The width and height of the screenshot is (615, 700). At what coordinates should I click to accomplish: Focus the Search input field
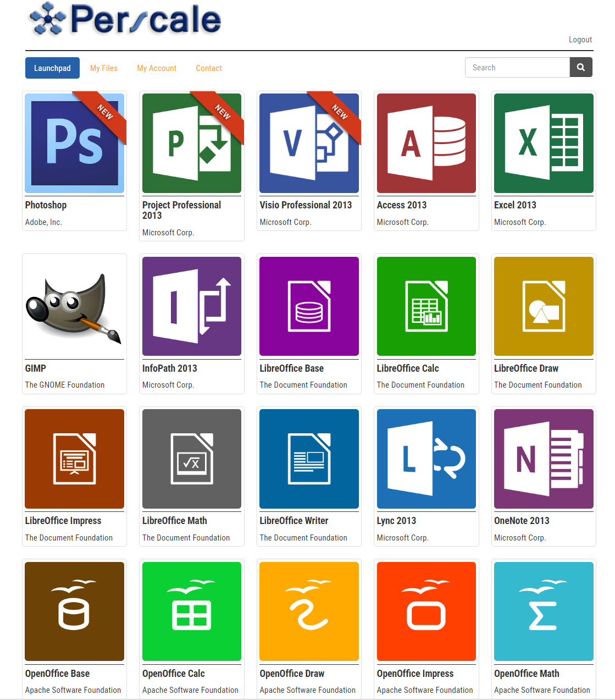(517, 68)
